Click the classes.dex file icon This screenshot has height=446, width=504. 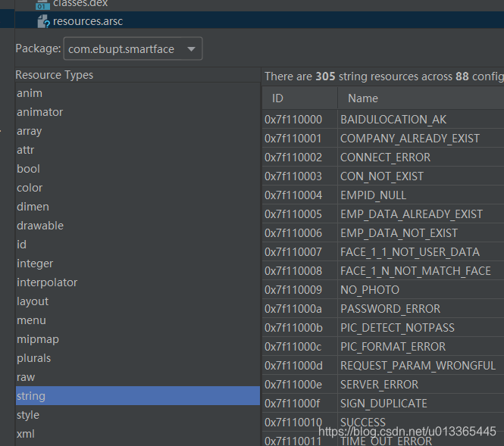tap(42, 5)
